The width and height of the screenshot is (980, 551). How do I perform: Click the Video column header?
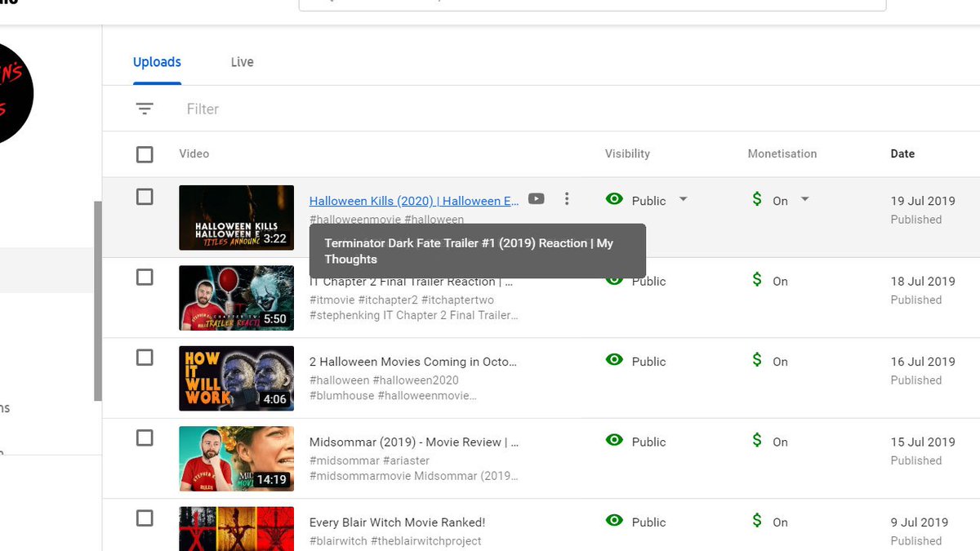(x=194, y=153)
